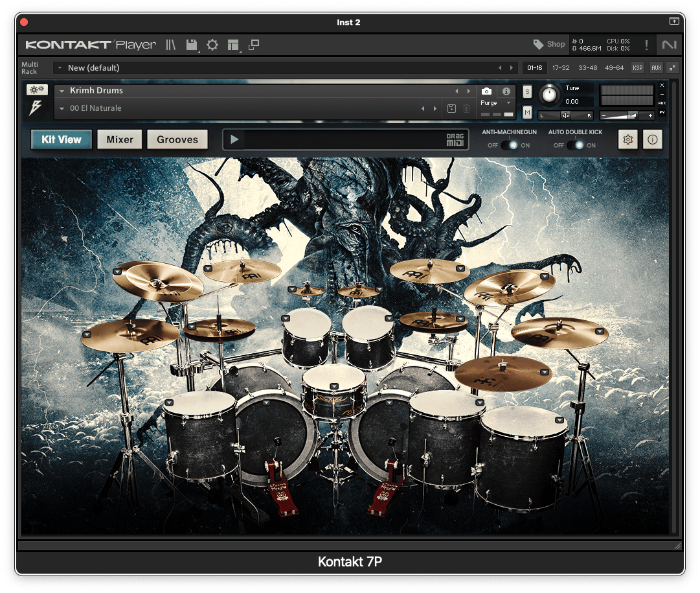
Task: Adjust the Tune knob
Action: click(x=548, y=95)
